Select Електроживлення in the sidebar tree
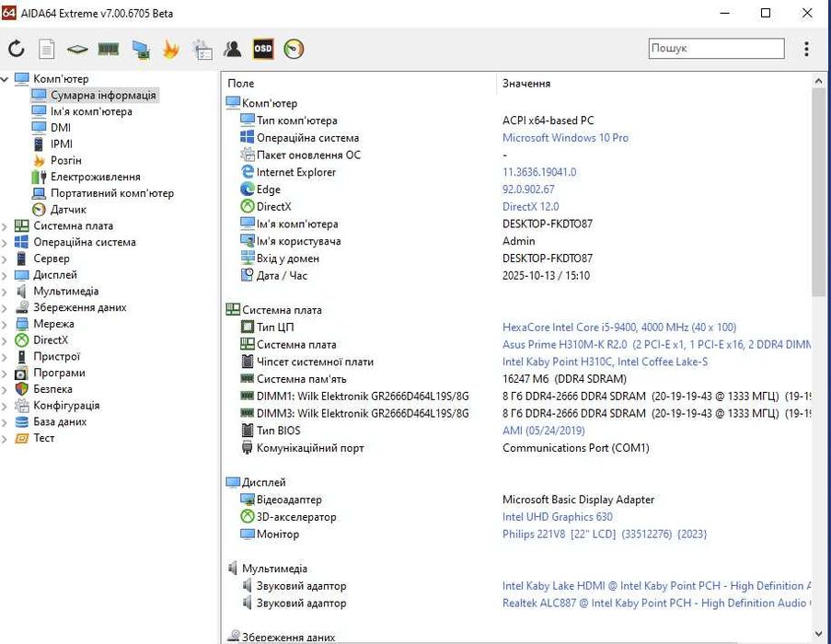The image size is (831, 644). 95,177
